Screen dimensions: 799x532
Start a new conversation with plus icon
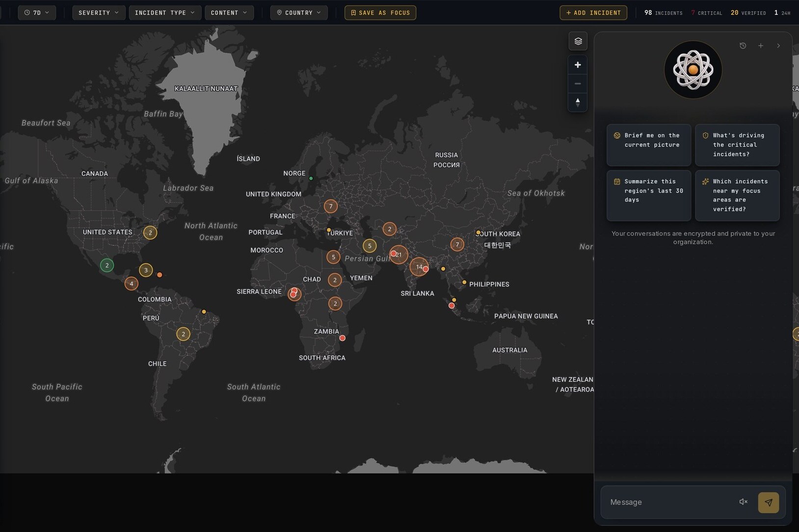761,46
